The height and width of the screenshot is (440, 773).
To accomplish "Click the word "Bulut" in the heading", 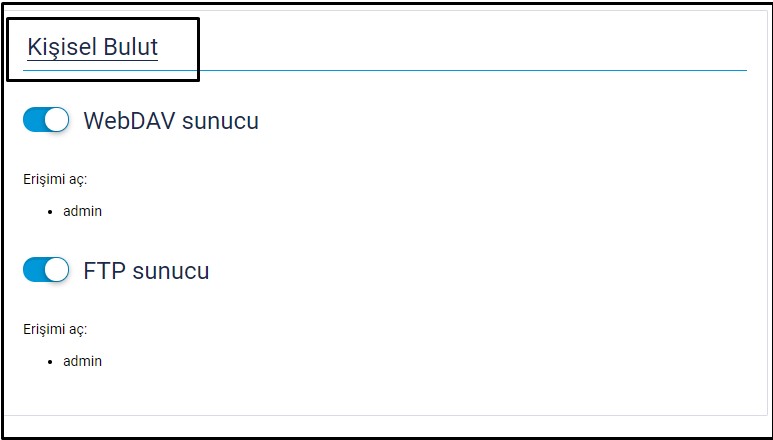I will click(x=130, y=47).
